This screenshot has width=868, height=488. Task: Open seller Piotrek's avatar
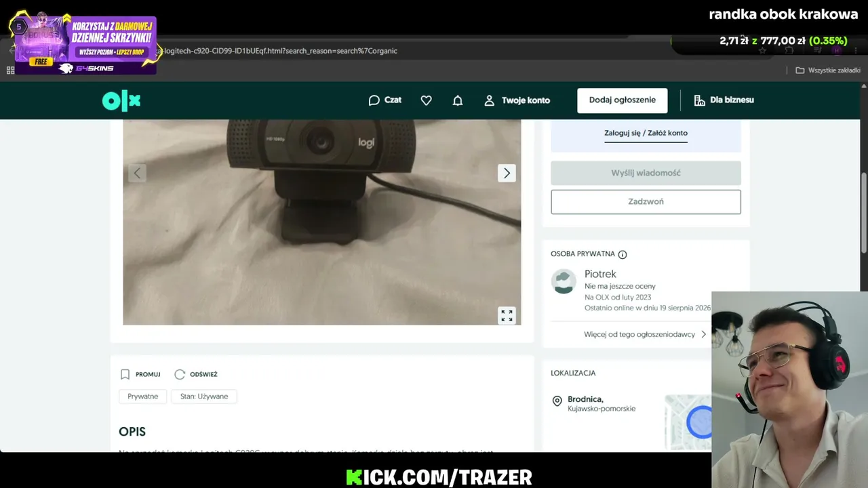tap(564, 281)
